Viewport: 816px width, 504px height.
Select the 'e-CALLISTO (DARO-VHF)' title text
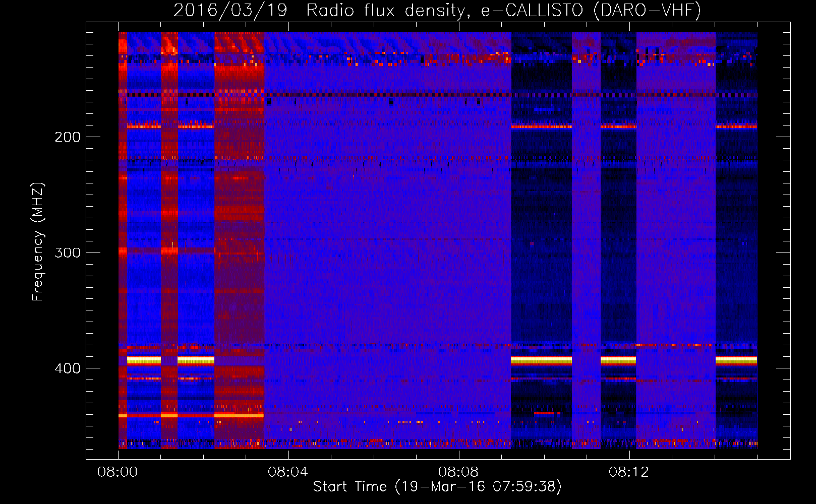click(x=591, y=10)
